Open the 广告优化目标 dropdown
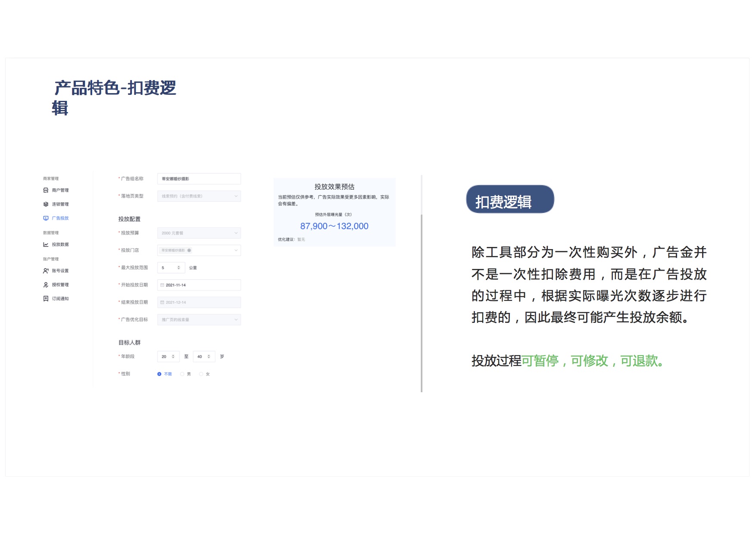Screen dimensions: 756x534 pos(199,320)
